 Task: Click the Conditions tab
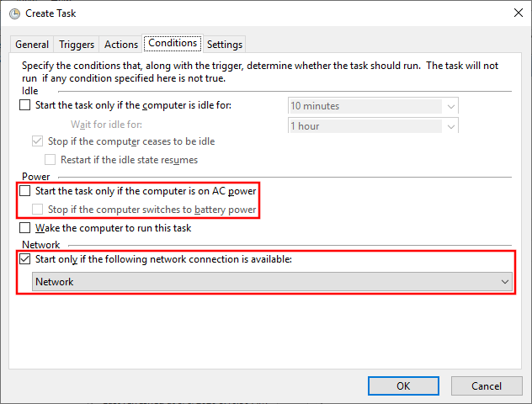[172, 43]
